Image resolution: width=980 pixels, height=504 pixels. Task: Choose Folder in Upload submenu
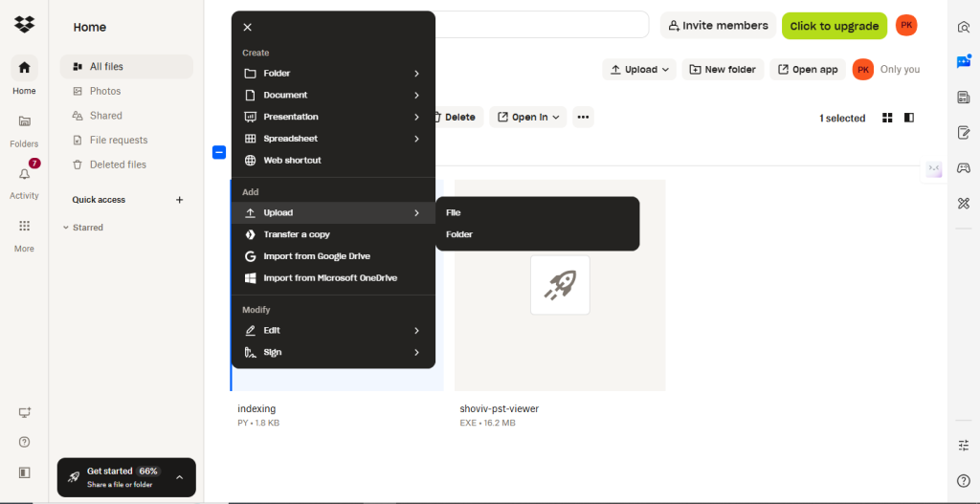pos(538,235)
